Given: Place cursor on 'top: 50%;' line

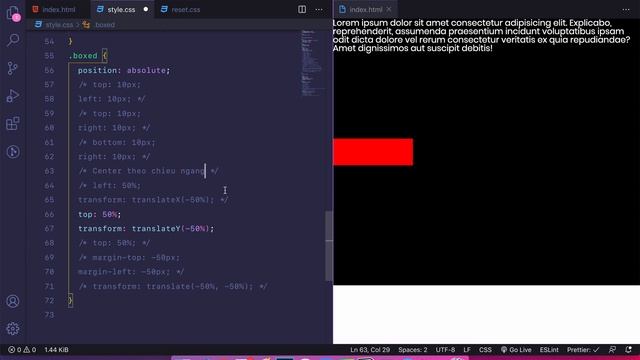Looking at the screenshot, I should pyautogui.click(x=99, y=214).
